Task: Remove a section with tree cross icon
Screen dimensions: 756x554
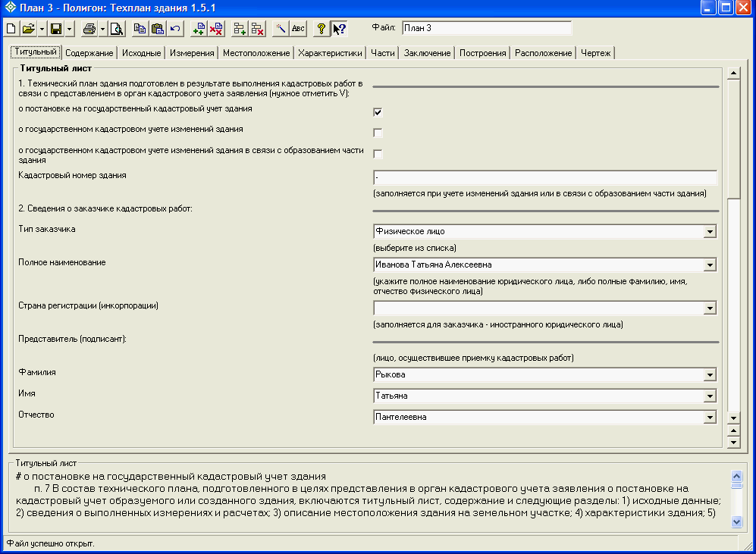Action: [x=258, y=29]
